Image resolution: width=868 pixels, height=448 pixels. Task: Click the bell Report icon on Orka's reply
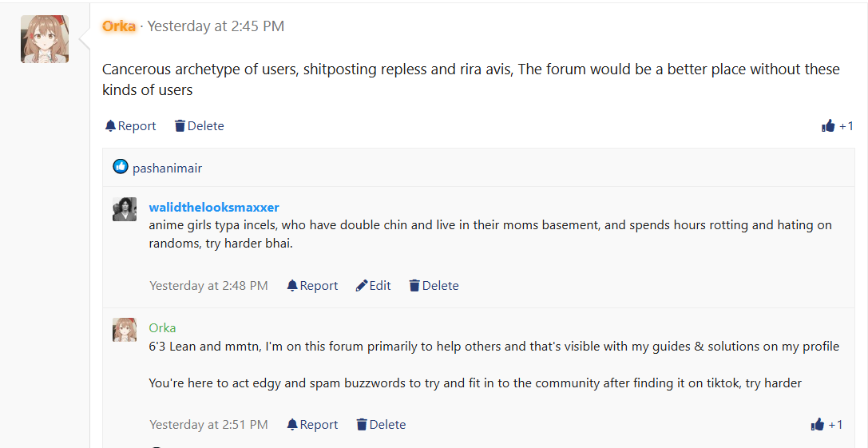(292, 425)
